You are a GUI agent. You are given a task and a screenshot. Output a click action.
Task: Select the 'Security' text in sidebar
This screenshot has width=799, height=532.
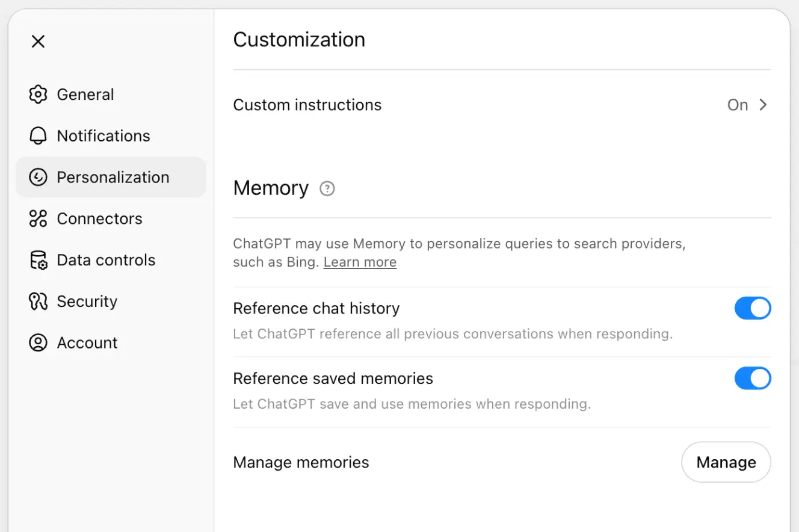pyautogui.click(x=87, y=302)
